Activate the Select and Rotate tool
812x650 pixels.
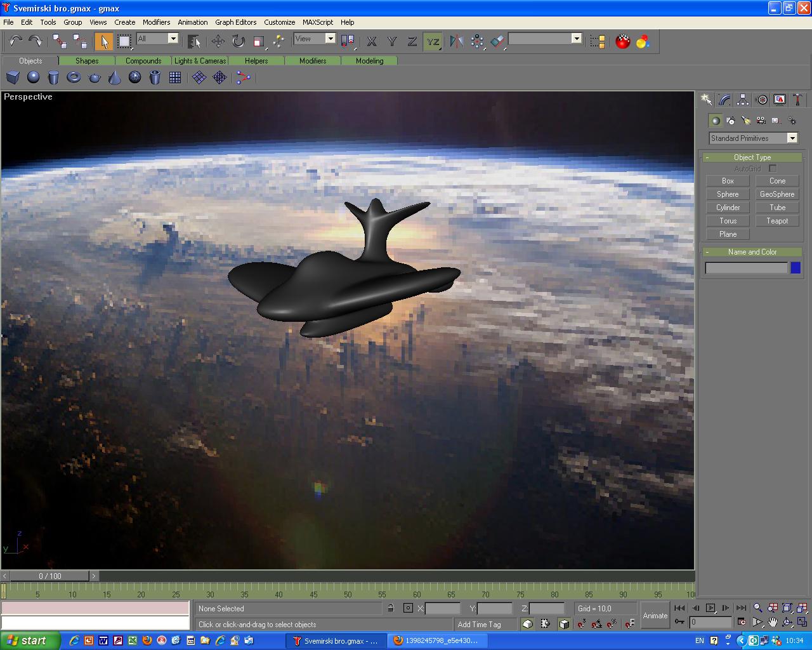[x=238, y=41]
